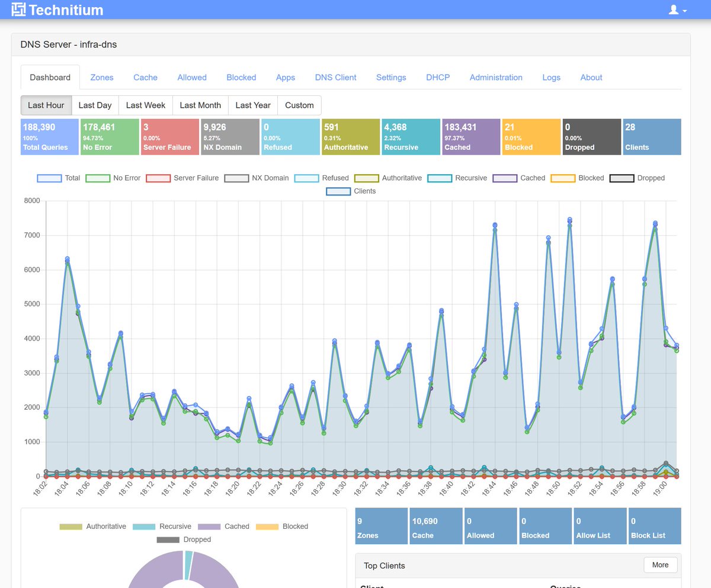Toggle Total series in chart legend
711x588 pixels.
point(59,178)
